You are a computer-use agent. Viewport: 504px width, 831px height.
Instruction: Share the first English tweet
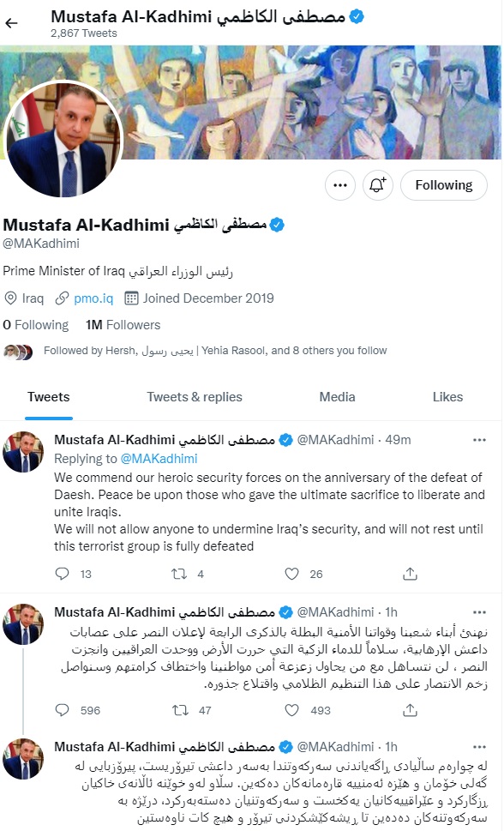[x=411, y=574]
